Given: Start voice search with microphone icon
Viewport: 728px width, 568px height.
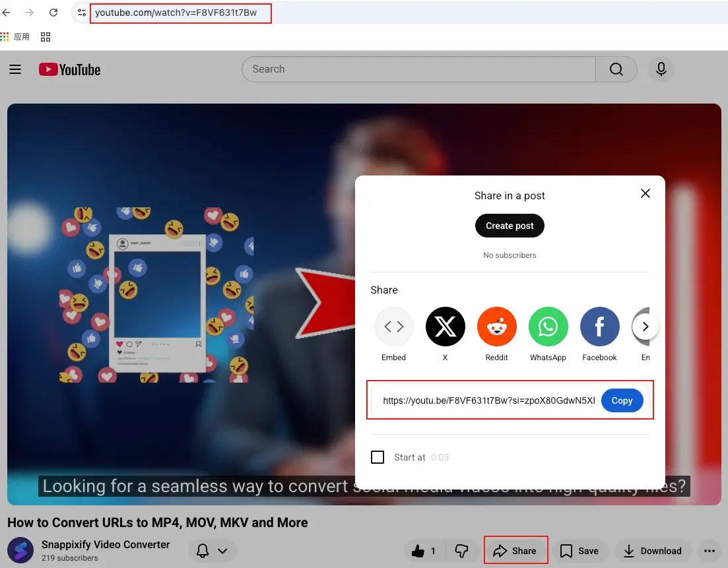Looking at the screenshot, I should [661, 69].
